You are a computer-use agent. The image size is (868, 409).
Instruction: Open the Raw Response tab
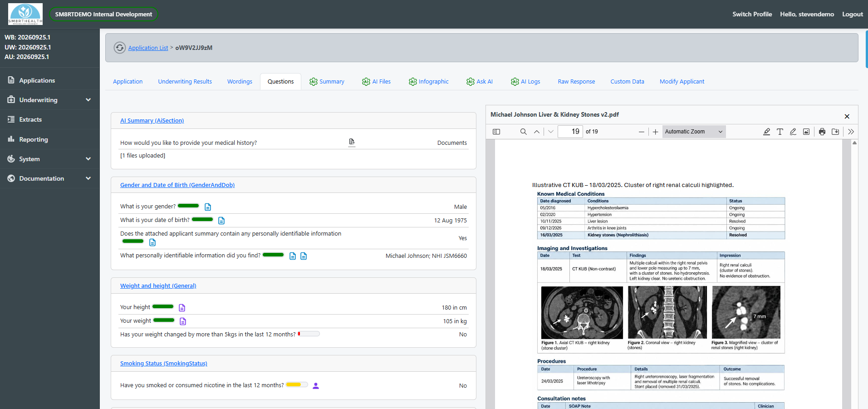(576, 82)
